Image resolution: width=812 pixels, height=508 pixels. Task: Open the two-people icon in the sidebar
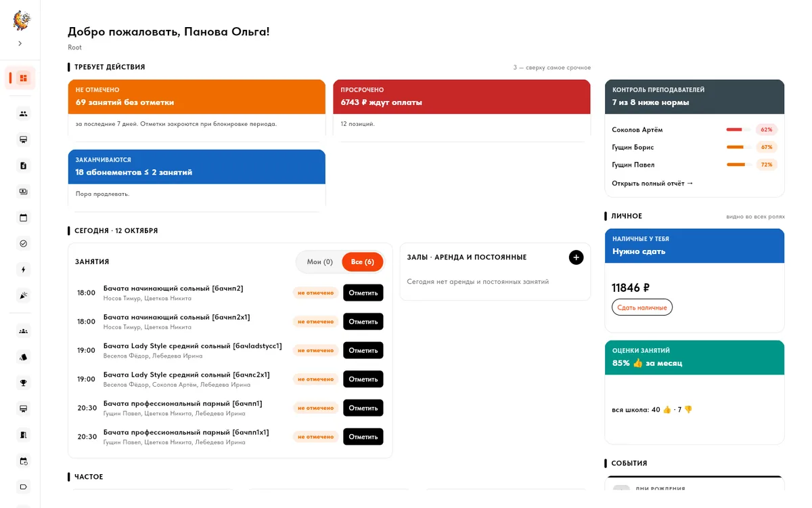pyautogui.click(x=23, y=114)
